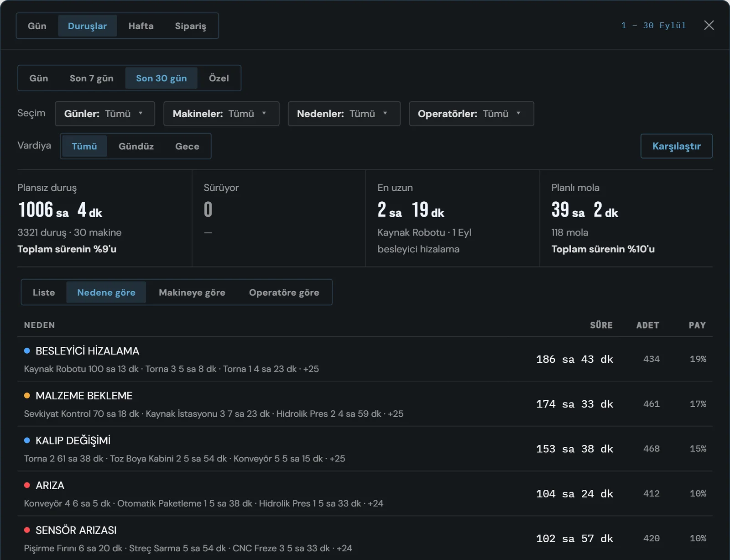Click the red dot beside ARIZA

click(27, 485)
